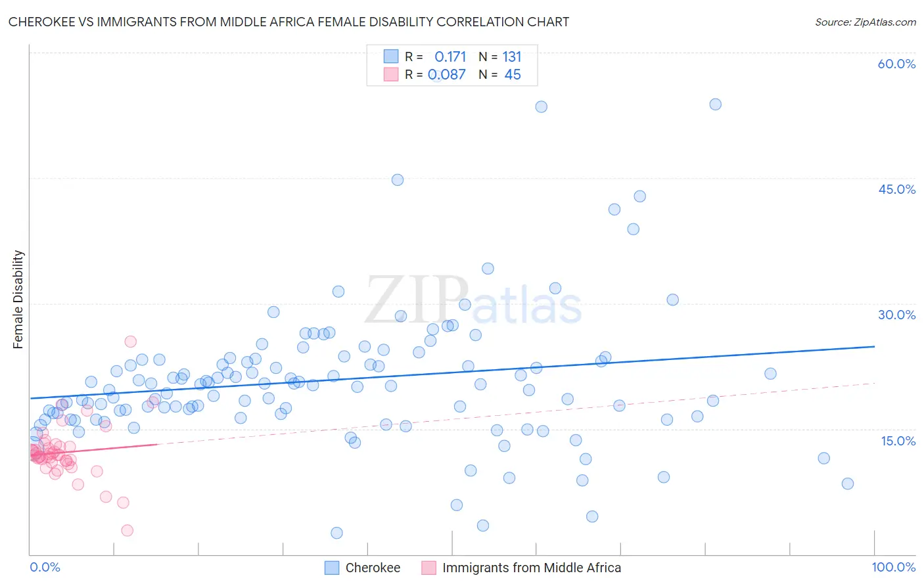Click the Female Disability axis label
Image resolution: width=924 pixels, height=586 pixels.
coord(18,300)
